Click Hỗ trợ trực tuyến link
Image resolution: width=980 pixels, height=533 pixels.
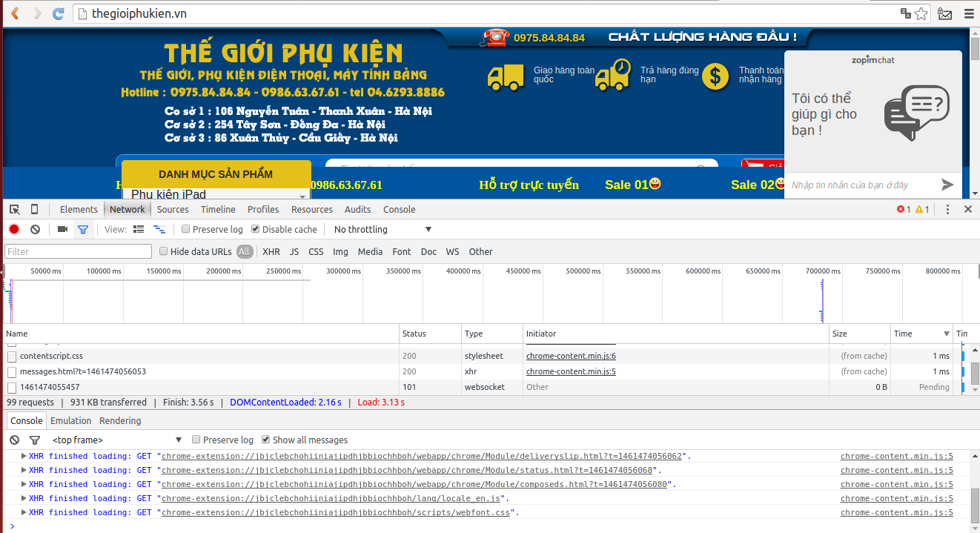529,185
